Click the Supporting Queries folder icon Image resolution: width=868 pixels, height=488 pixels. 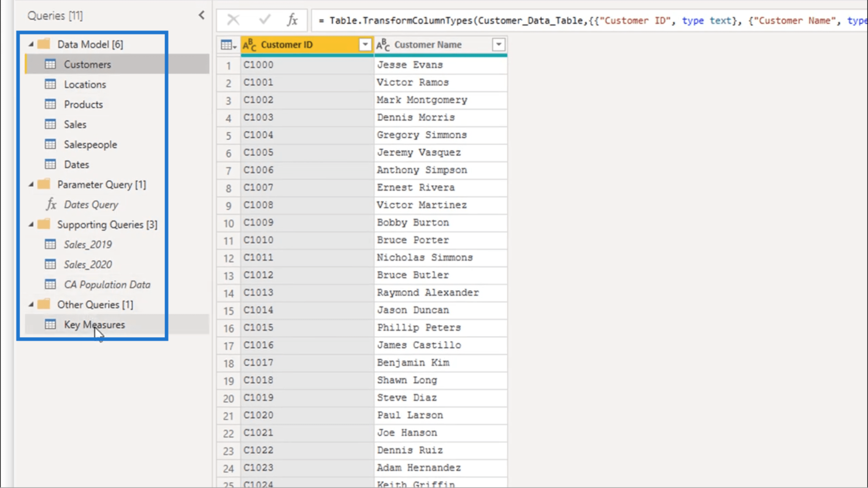pos(44,224)
